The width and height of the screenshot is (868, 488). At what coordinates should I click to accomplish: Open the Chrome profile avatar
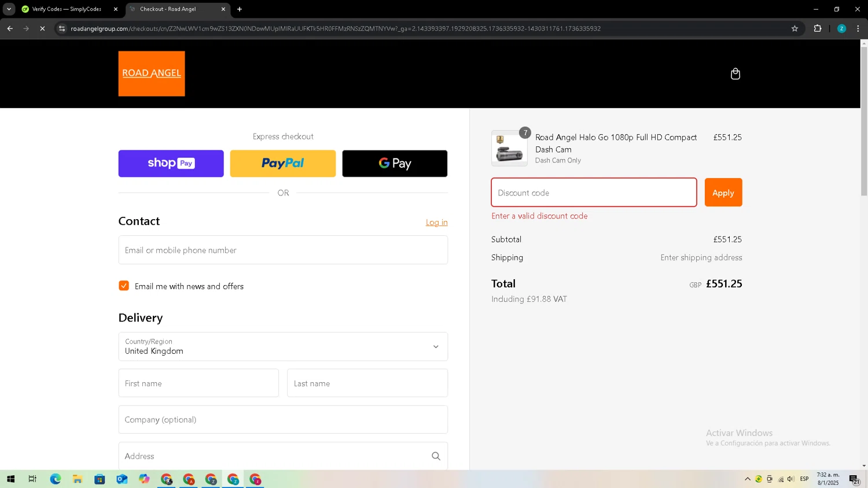coord(841,28)
